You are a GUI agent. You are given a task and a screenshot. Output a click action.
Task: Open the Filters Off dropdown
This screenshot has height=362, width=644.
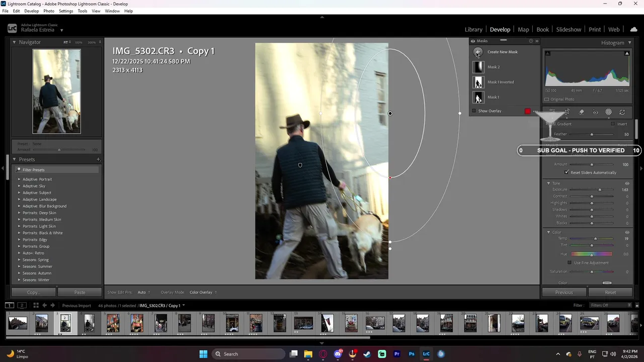point(609,305)
